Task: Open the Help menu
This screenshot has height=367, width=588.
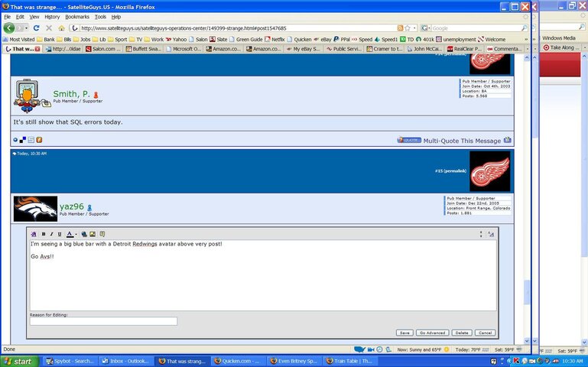Action: coord(116,17)
